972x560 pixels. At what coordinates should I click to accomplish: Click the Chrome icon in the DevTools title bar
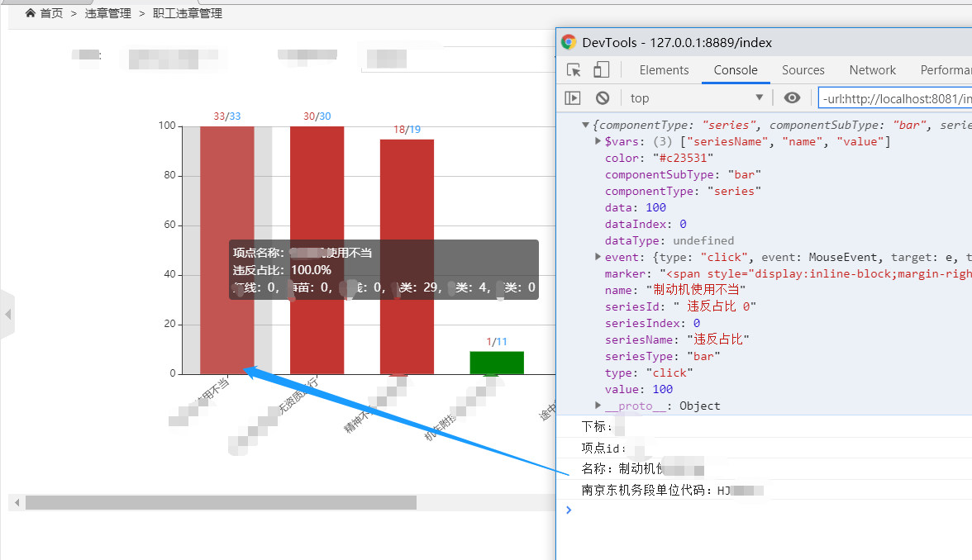568,41
